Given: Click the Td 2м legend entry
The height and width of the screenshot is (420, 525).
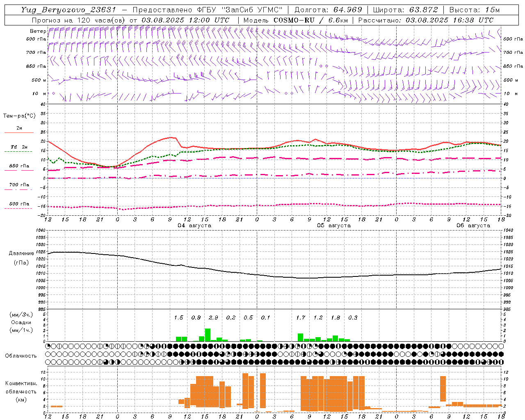Looking at the screenshot, I should (19, 147).
